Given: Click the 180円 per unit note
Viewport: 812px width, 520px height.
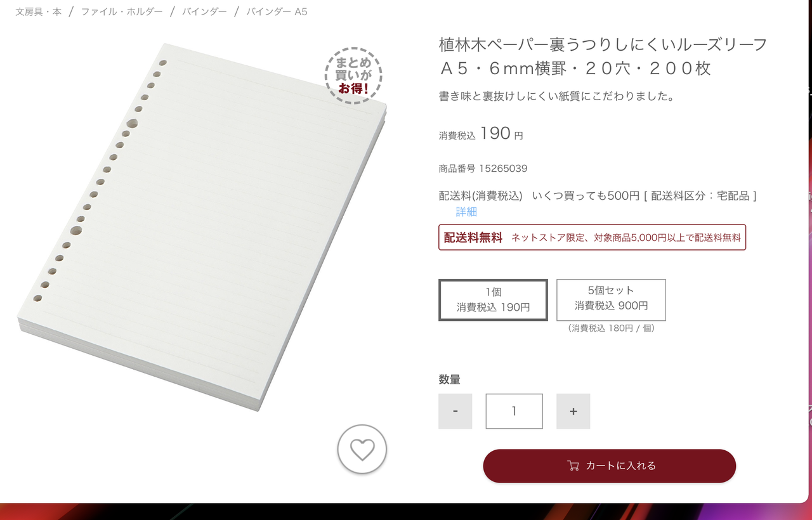Looking at the screenshot, I should click(612, 328).
